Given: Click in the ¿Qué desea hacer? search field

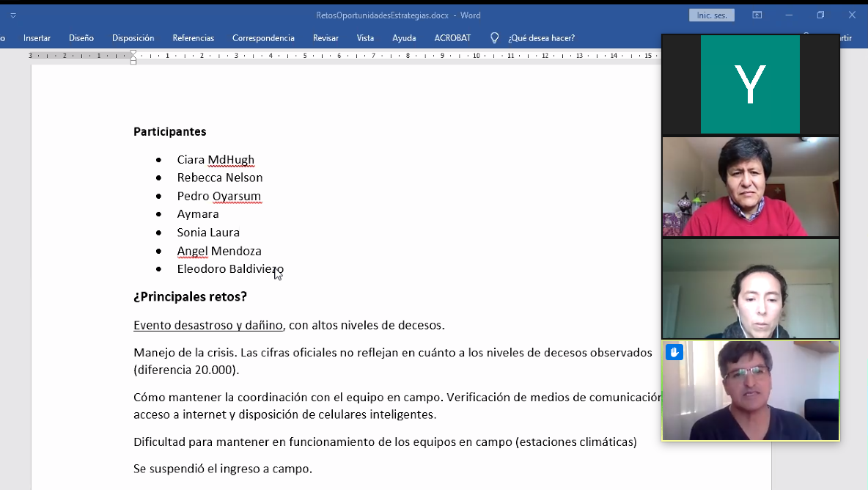Looking at the screenshot, I should 541,38.
